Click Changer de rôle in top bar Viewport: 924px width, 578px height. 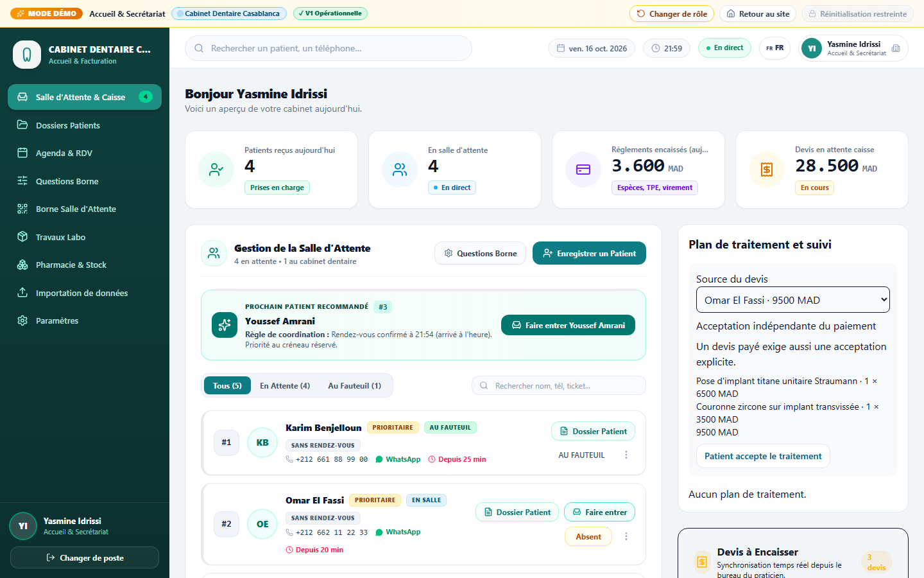(x=672, y=13)
